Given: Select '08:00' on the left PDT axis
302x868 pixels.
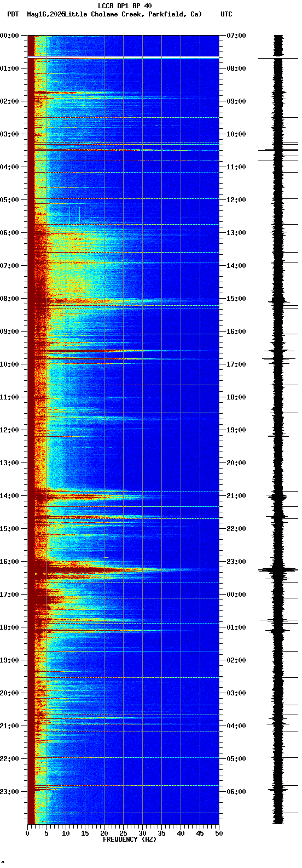Looking at the screenshot, I should pyautogui.click(x=9, y=299).
